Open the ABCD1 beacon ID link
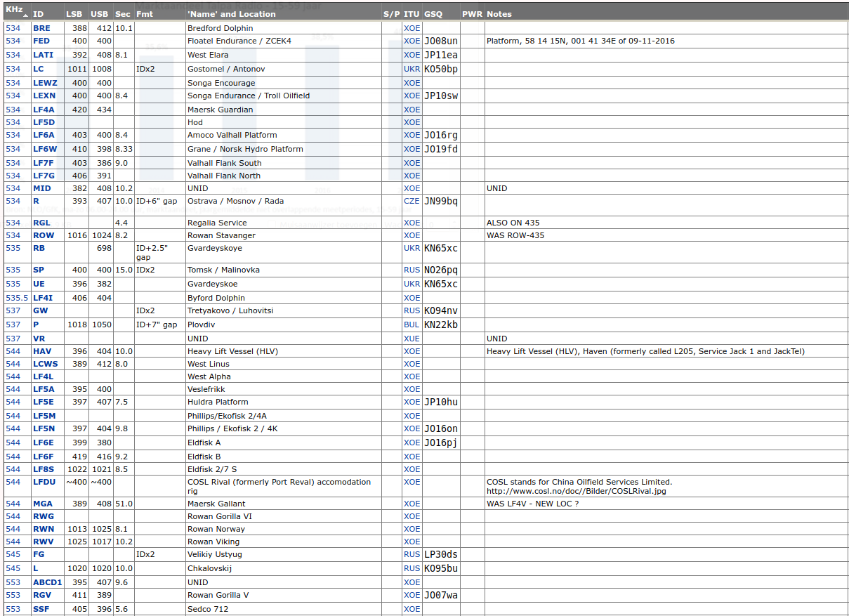The image size is (849, 616). [x=47, y=582]
